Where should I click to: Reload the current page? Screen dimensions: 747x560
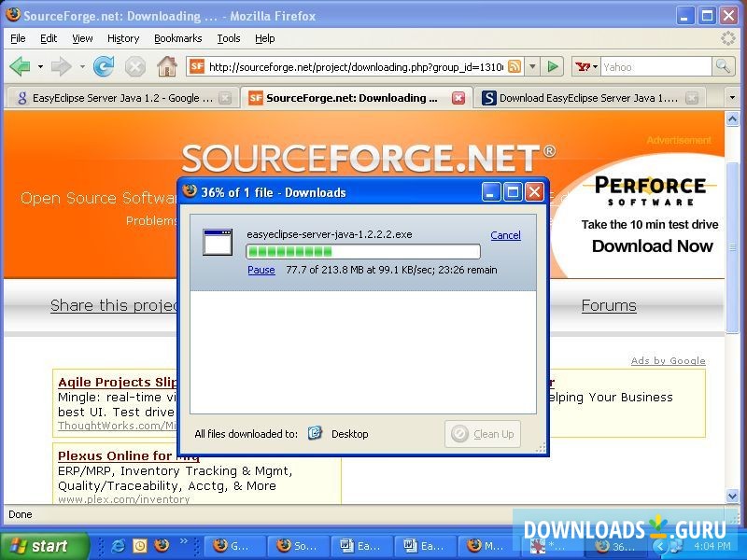(104, 66)
